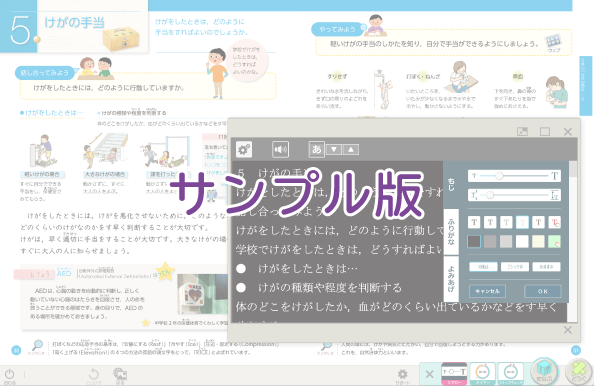Choose the cream background swatch
Screen dimensions: 594x386
click(538, 241)
